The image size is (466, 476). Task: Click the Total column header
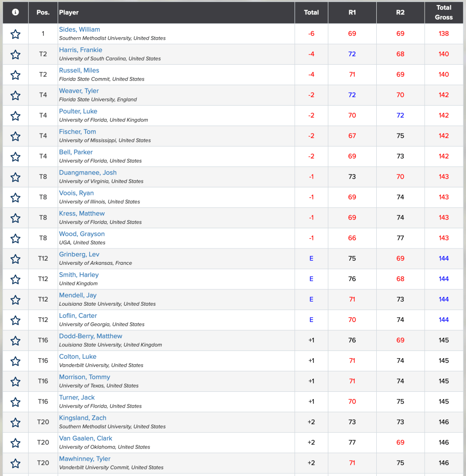[311, 13]
